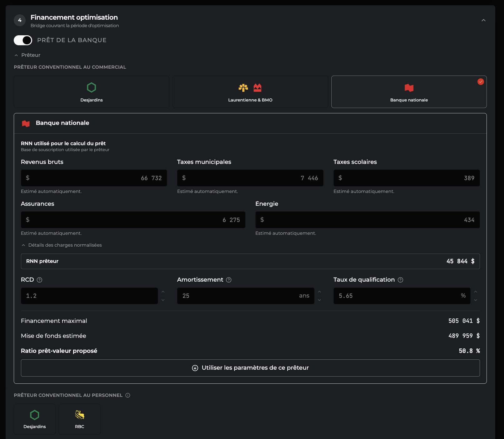
Task: Increase Amortissement with up arrow
Action: pyautogui.click(x=319, y=292)
